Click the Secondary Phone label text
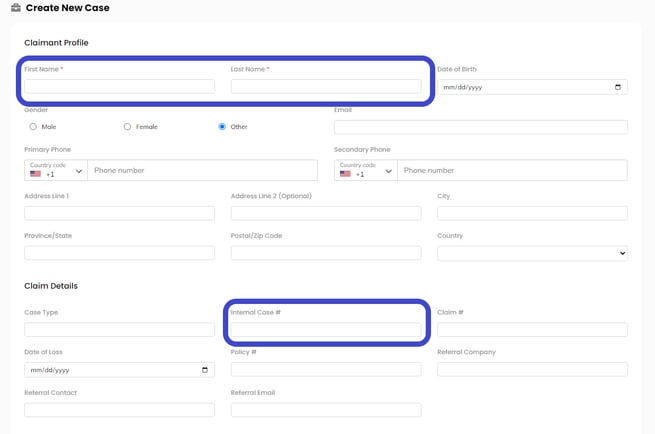Image resolution: width=655 pixels, height=434 pixels. 362,150
